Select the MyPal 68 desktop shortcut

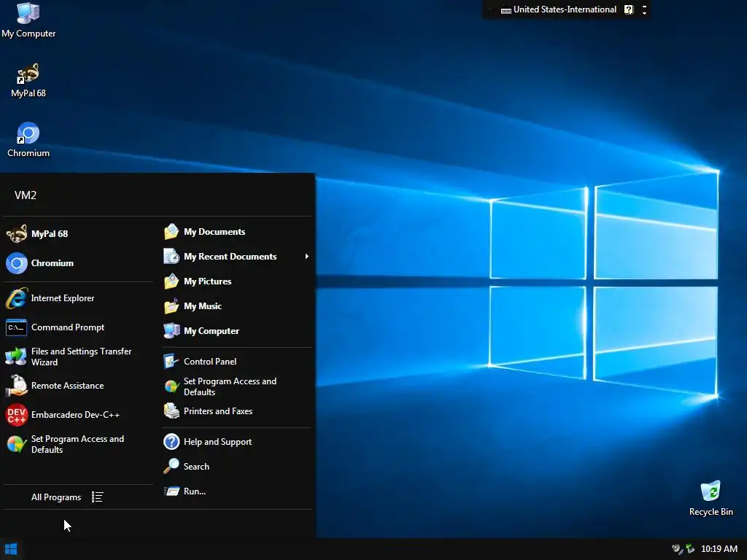click(28, 80)
